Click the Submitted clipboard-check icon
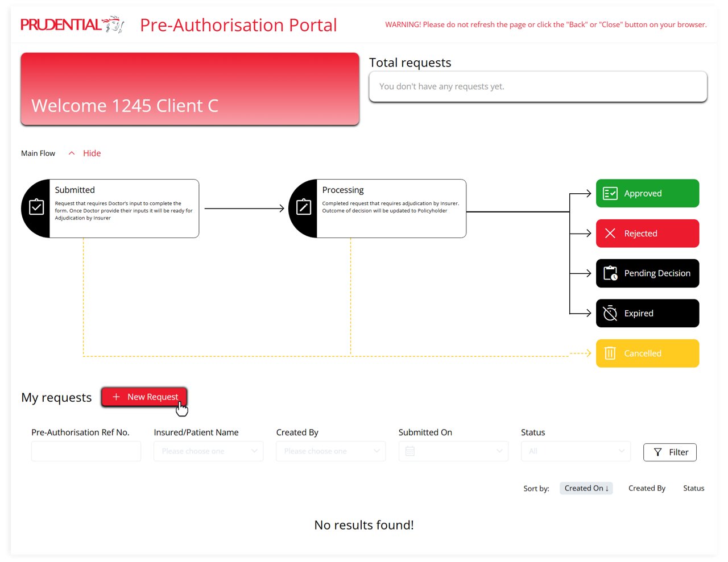This screenshot has height=562, width=728. 36,207
